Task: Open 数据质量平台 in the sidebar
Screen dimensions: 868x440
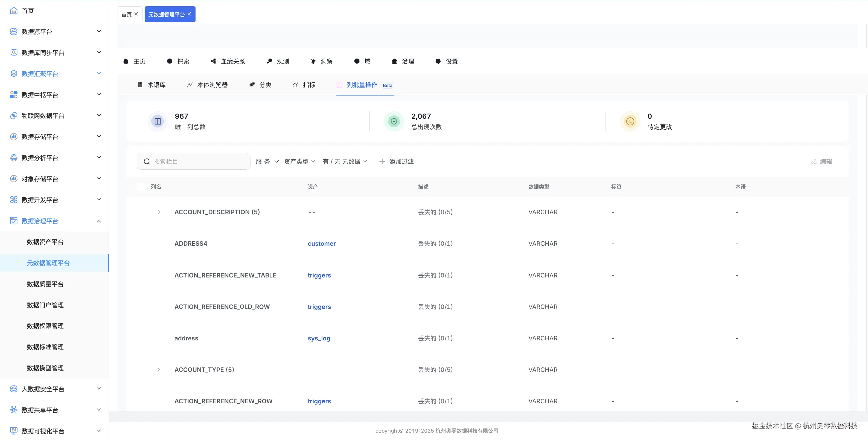Action: [x=45, y=284]
